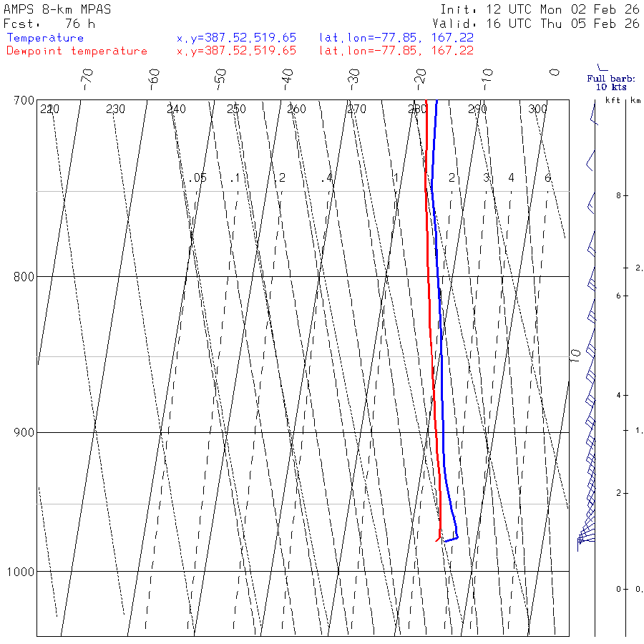Select the blue x,y=387.52,519.65 coordinates
Screen dimensions: 644x644
(x=237, y=38)
